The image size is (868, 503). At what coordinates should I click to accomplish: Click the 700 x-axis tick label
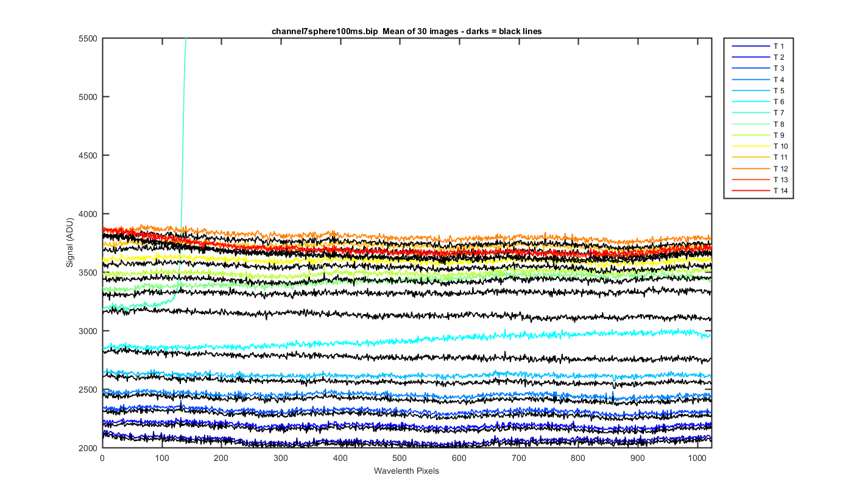(x=519, y=458)
